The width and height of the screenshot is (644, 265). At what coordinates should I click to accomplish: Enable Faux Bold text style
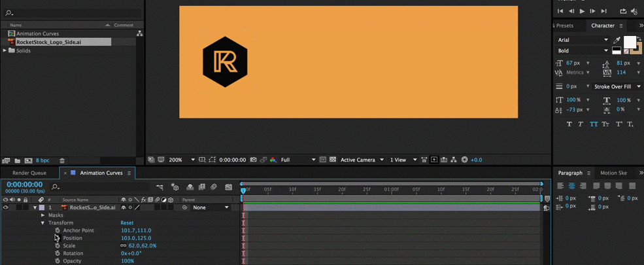(x=569, y=124)
